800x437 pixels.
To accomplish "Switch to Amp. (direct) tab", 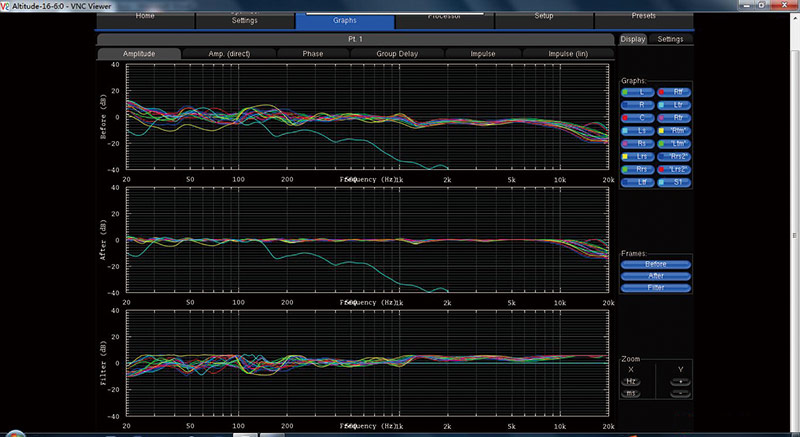I will pos(229,54).
